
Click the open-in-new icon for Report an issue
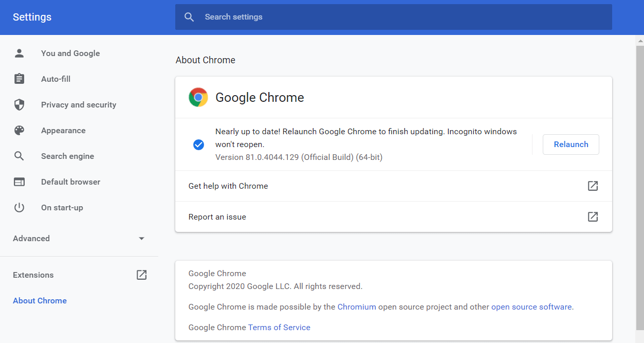coord(593,216)
